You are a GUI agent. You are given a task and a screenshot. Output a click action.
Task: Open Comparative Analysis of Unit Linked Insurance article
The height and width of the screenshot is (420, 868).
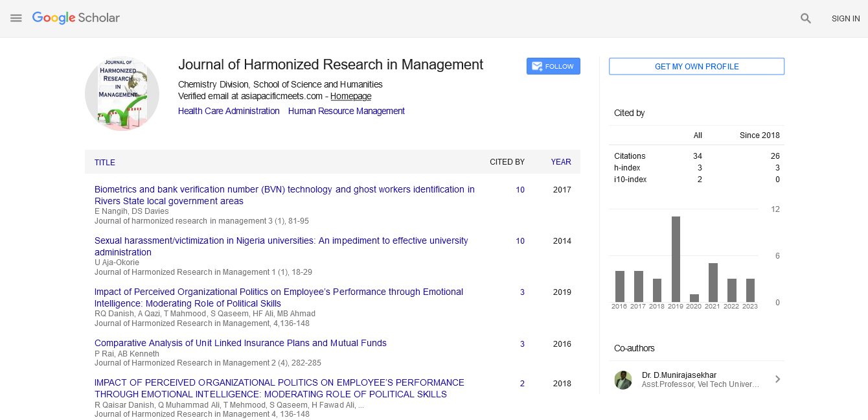coord(240,343)
